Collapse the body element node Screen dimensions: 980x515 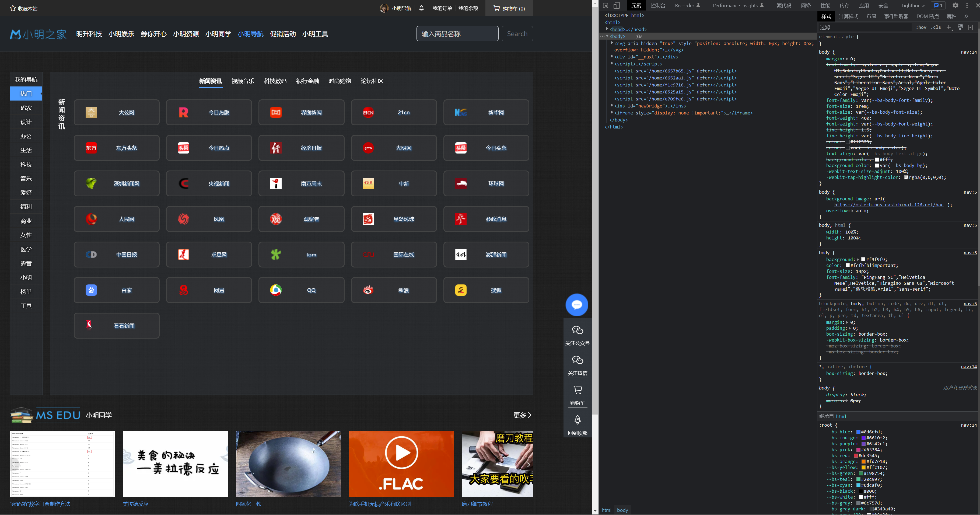point(607,36)
